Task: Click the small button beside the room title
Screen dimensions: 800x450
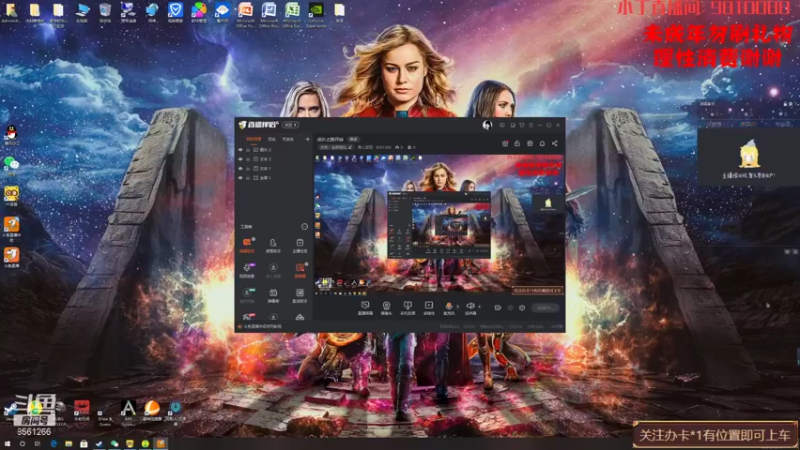Action: click(x=353, y=139)
